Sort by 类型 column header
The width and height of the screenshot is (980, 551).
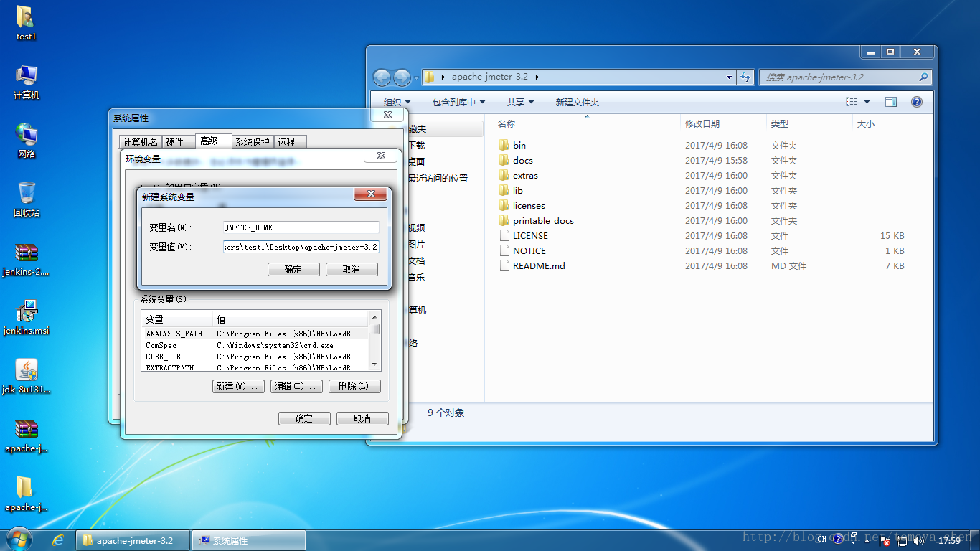tap(809, 123)
